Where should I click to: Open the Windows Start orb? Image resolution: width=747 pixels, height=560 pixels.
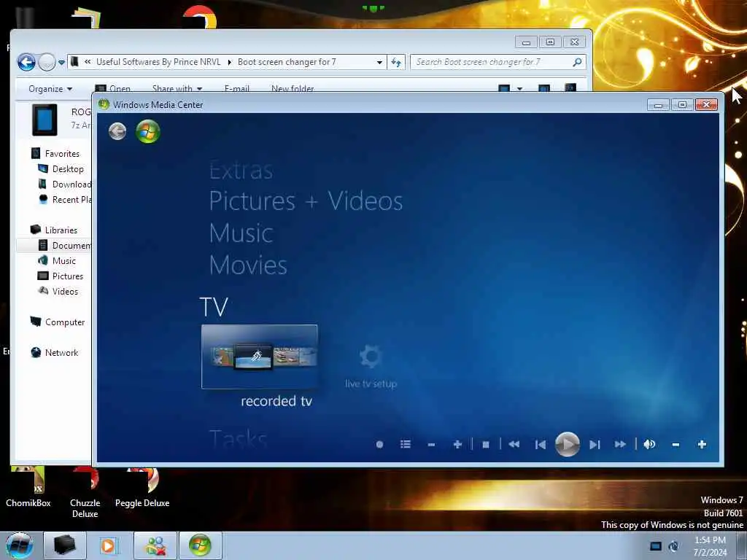coord(19,545)
